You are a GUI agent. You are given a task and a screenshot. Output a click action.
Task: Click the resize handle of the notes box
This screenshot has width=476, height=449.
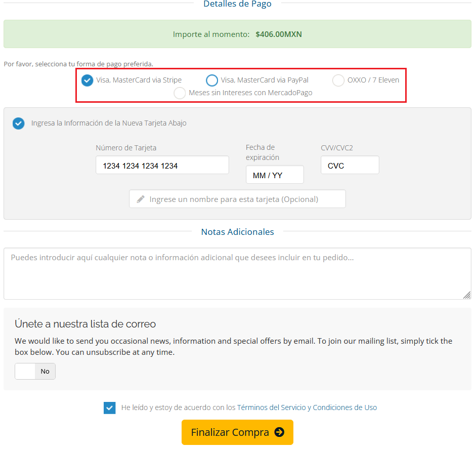[x=466, y=295]
